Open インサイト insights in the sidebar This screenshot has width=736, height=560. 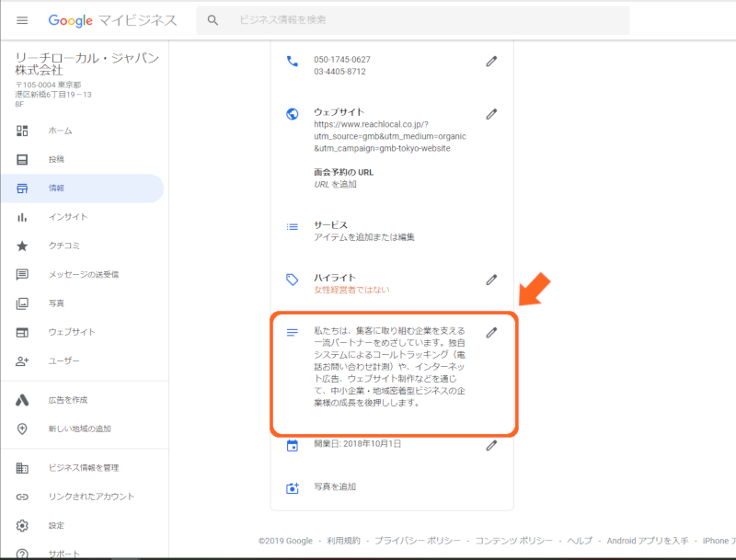pyautogui.click(x=82, y=217)
